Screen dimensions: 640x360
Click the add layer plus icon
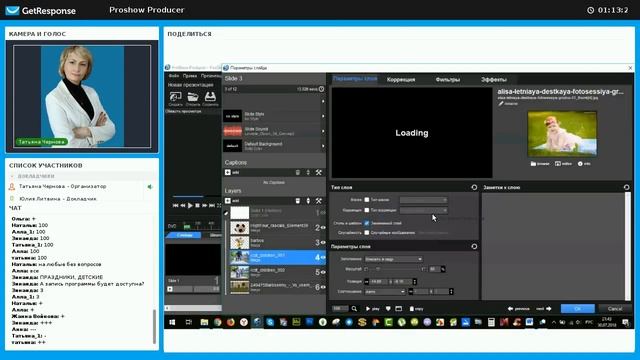pos(227,201)
